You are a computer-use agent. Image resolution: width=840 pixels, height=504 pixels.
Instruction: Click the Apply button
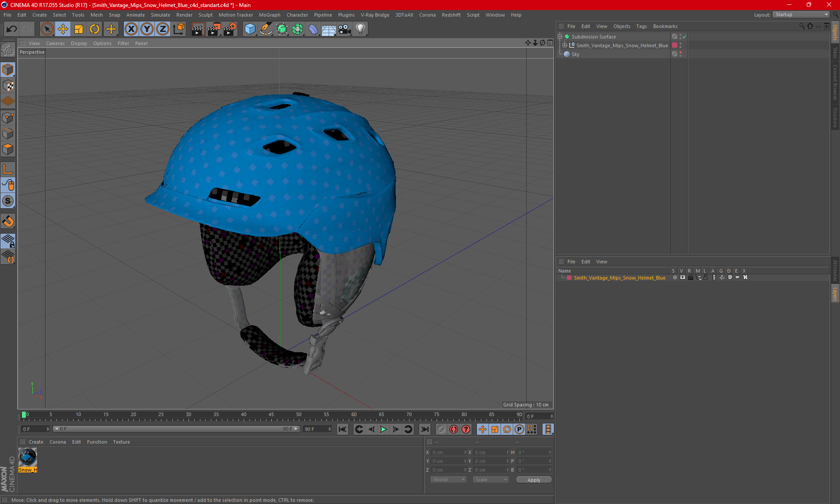534,480
